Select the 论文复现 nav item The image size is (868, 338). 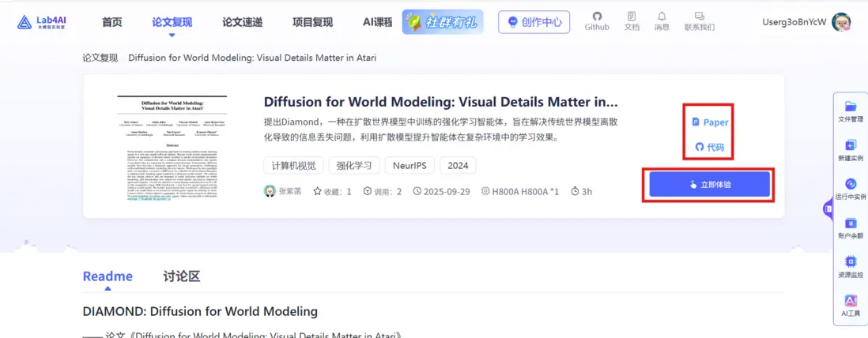[x=172, y=23]
